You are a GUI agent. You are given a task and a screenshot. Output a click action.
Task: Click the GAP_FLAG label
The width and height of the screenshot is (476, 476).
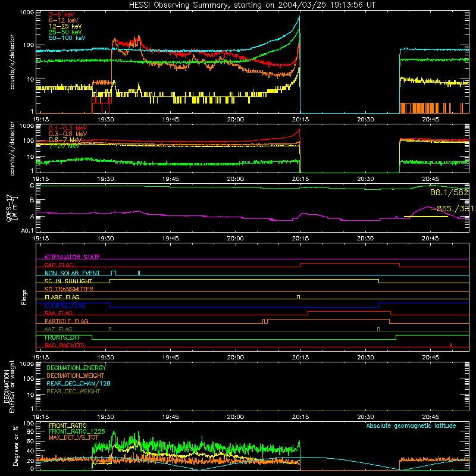coord(58,265)
